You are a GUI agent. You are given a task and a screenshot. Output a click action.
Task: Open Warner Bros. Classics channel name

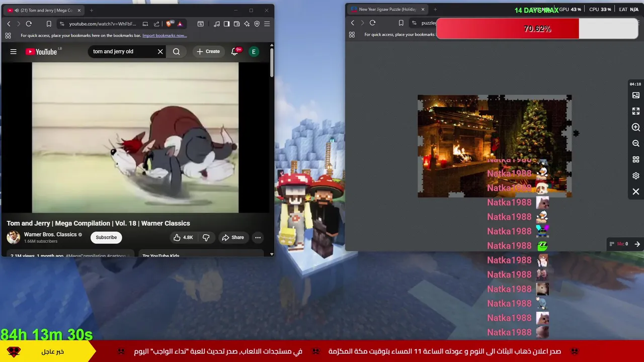[50, 234]
